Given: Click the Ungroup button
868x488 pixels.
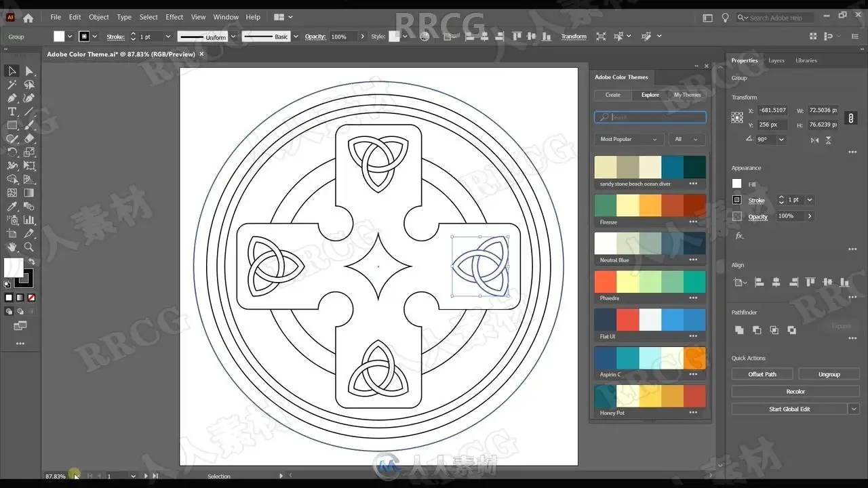Looking at the screenshot, I should click(829, 374).
